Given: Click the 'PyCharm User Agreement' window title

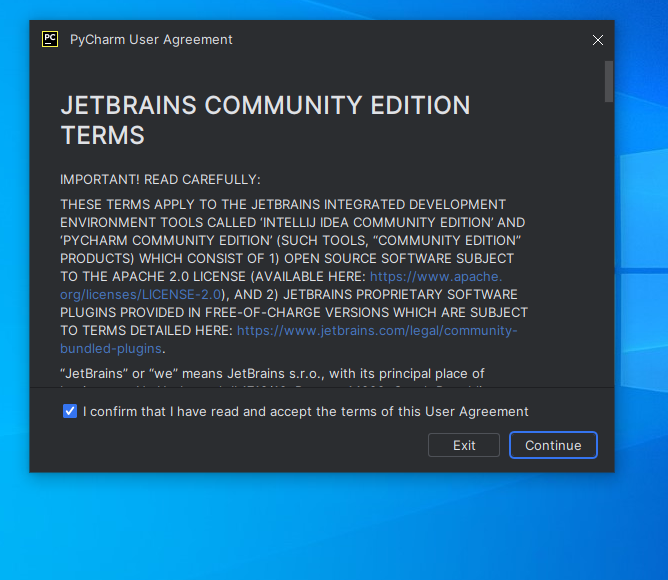Looking at the screenshot, I should [x=151, y=40].
